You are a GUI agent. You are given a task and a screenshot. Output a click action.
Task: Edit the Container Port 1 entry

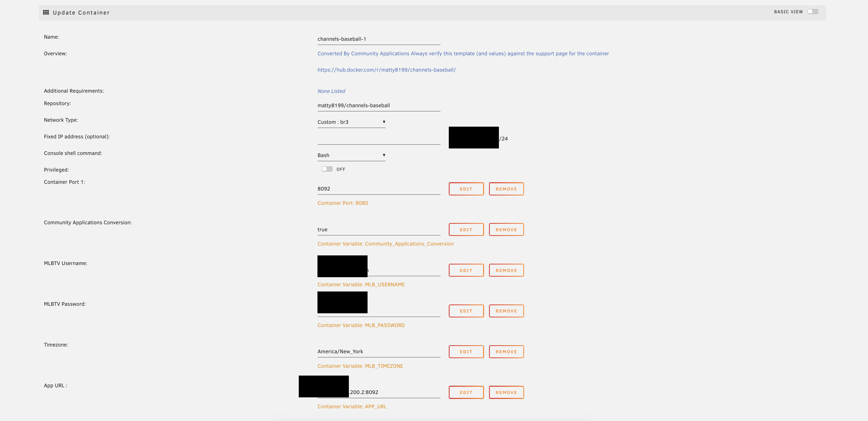point(466,189)
